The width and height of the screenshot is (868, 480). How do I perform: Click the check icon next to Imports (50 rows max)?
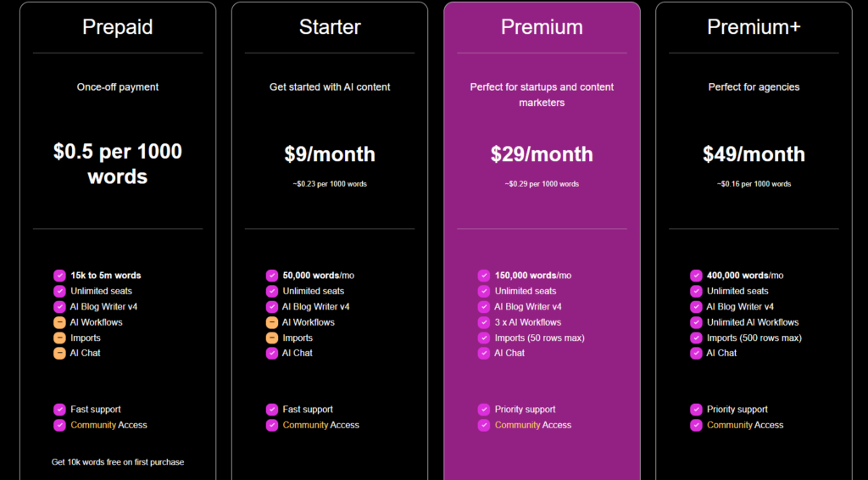pos(484,338)
